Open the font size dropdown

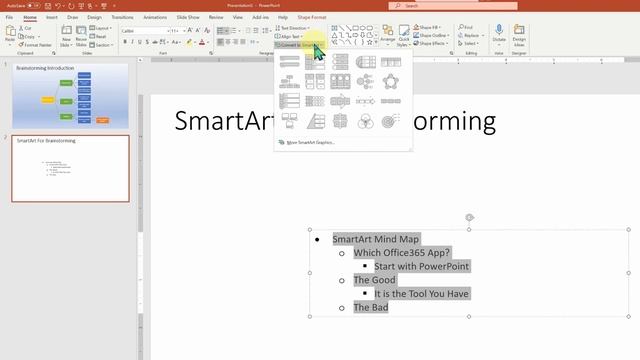pyautogui.click(x=184, y=31)
